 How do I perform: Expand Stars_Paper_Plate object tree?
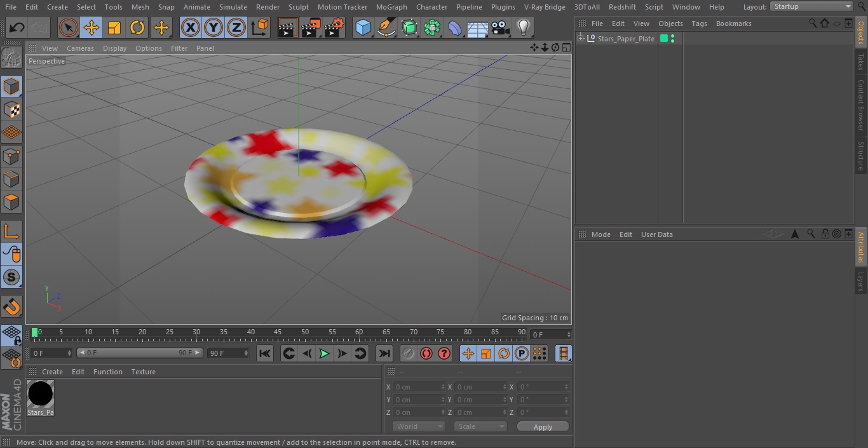click(x=580, y=39)
